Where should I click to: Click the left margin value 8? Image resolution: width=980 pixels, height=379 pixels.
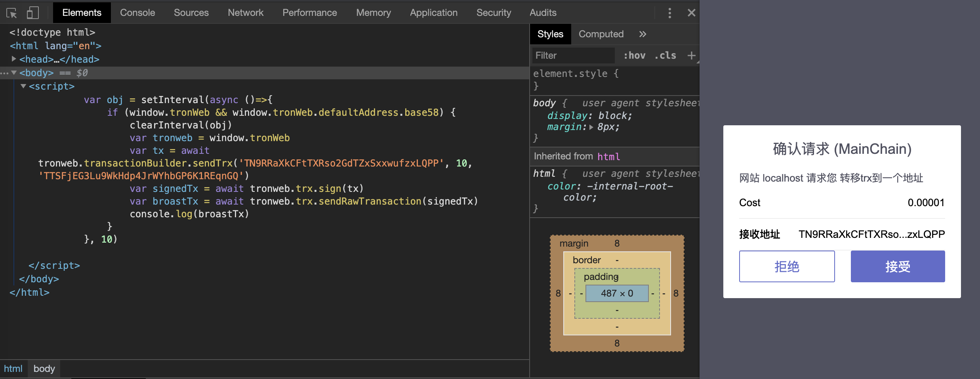(x=558, y=293)
